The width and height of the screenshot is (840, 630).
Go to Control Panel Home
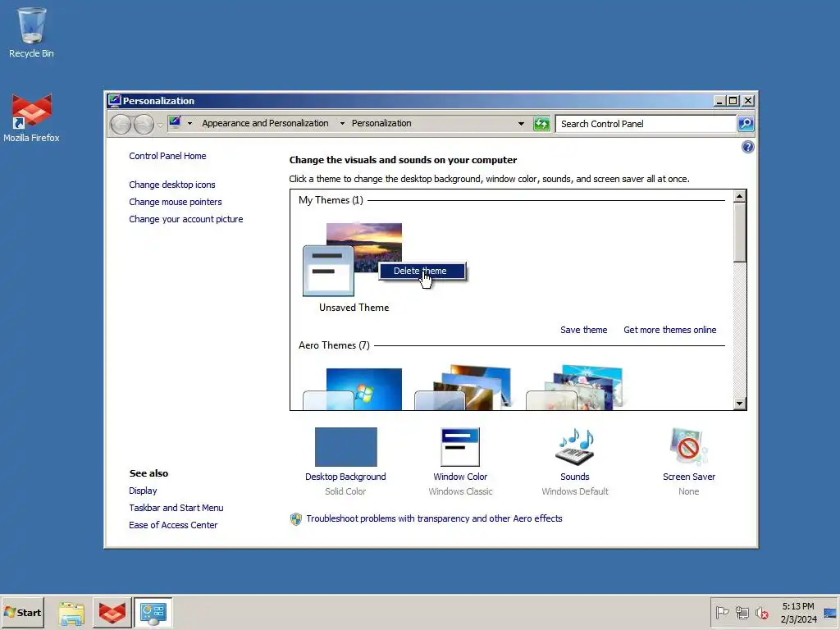click(167, 156)
